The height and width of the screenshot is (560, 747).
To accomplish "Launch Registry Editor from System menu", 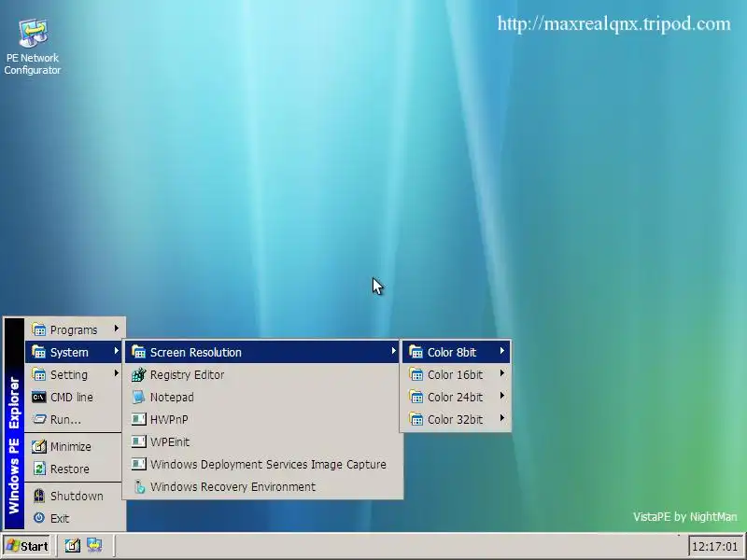I will pos(262,374).
